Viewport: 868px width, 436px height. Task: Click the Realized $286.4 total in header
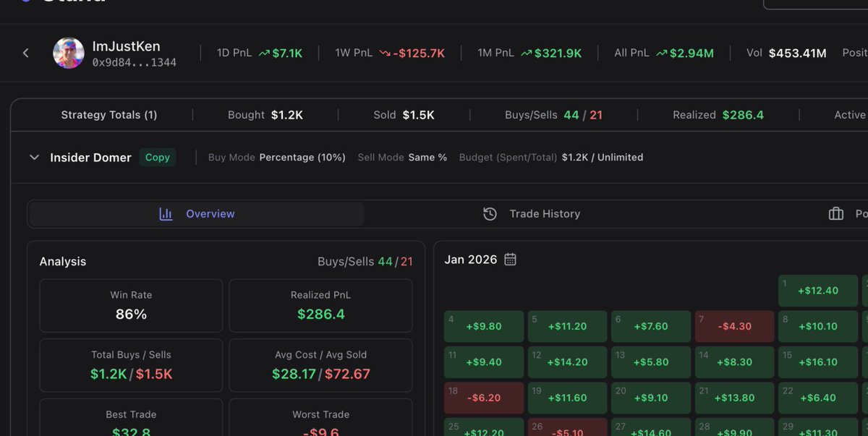pyautogui.click(x=718, y=114)
